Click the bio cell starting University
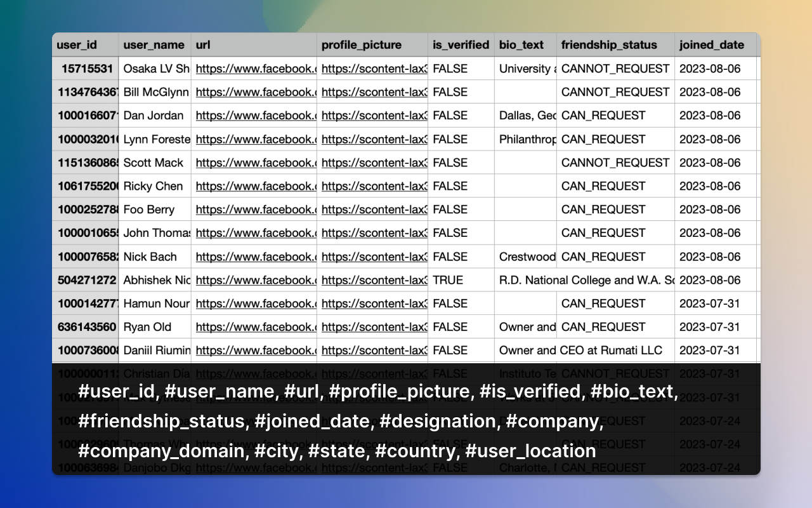Screen dimensions: 812x508 [526, 69]
